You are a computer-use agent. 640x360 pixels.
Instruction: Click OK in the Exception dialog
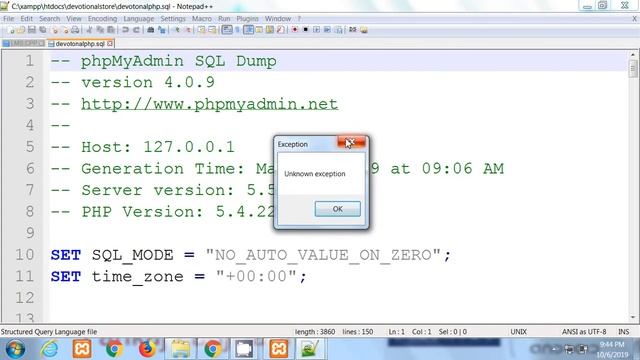coord(338,209)
